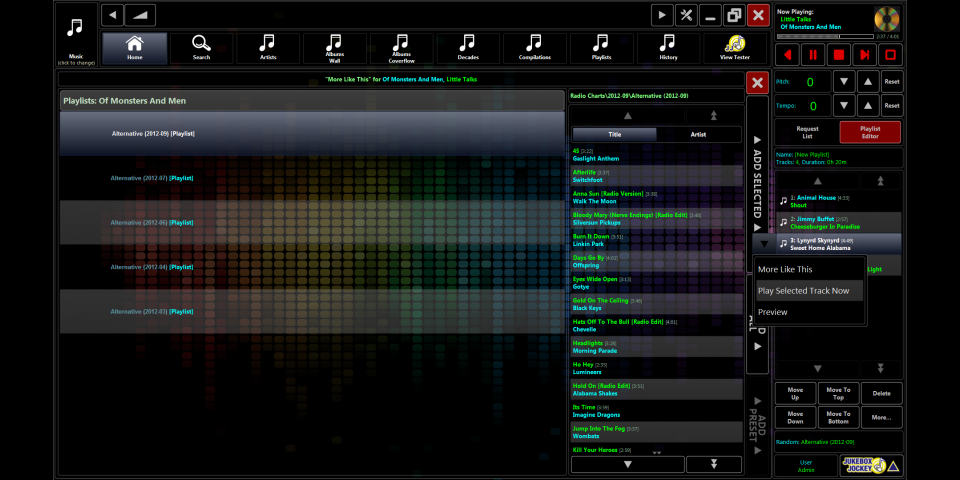Screen dimensions: 960x480
Task: Browse music by Decades
Action: point(468,47)
